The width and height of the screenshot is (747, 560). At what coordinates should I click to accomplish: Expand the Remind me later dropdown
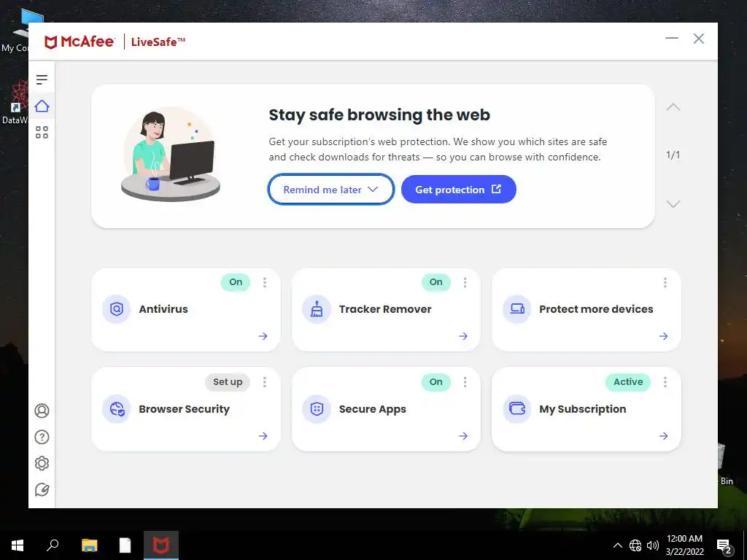tap(331, 190)
